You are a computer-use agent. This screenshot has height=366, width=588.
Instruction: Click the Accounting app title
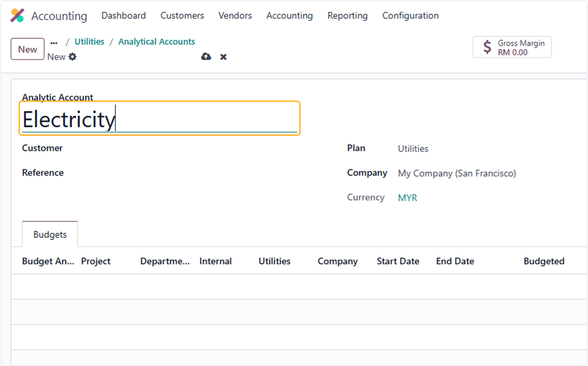(x=59, y=16)
